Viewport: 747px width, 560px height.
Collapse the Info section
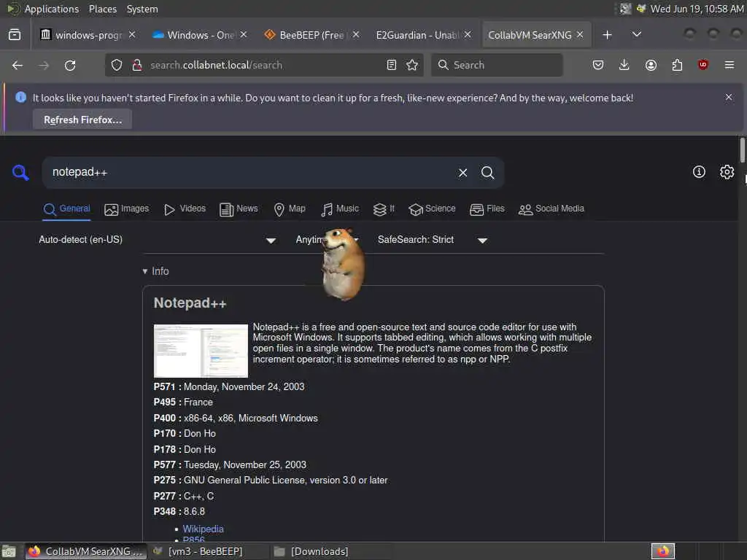click(x=156, y=271)
